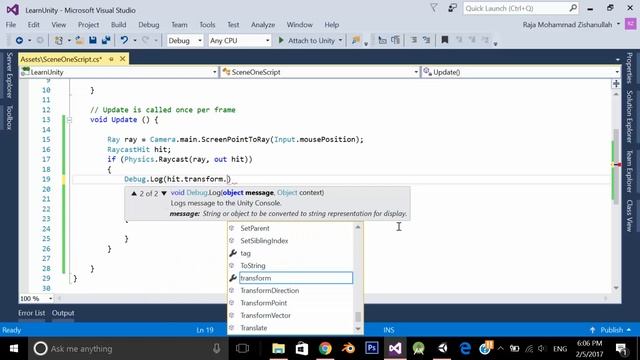Image resolution: width=640 pixels, height=360 pixels.
Task: Open the Solution Explorer side panel
Action: pos(629,117)
